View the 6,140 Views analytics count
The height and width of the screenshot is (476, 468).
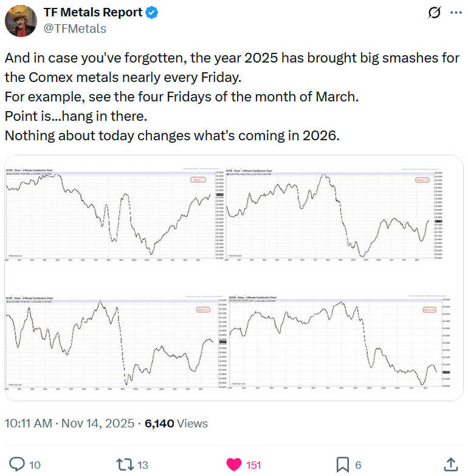coord(176,423)
